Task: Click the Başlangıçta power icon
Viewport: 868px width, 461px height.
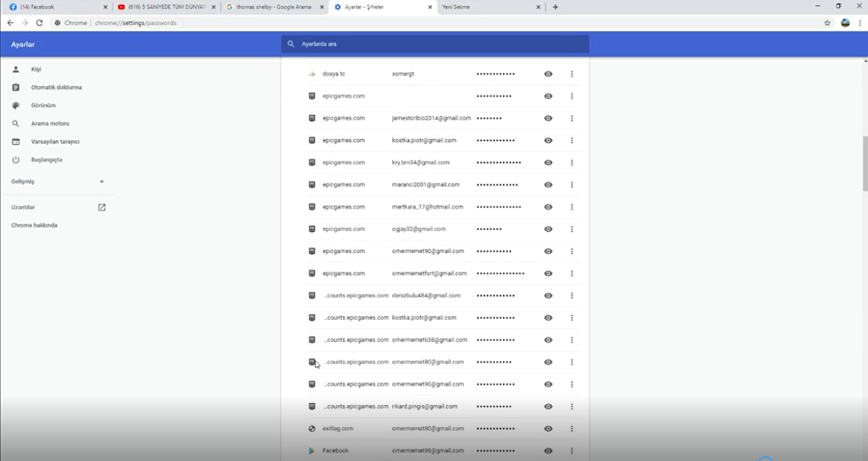Action: [16, 160]
